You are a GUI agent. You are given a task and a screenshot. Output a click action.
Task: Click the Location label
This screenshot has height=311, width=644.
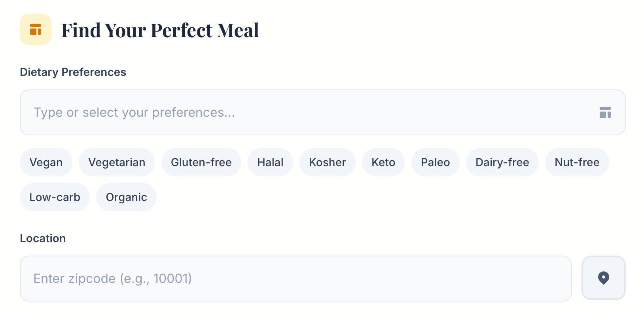click(43, 238)
